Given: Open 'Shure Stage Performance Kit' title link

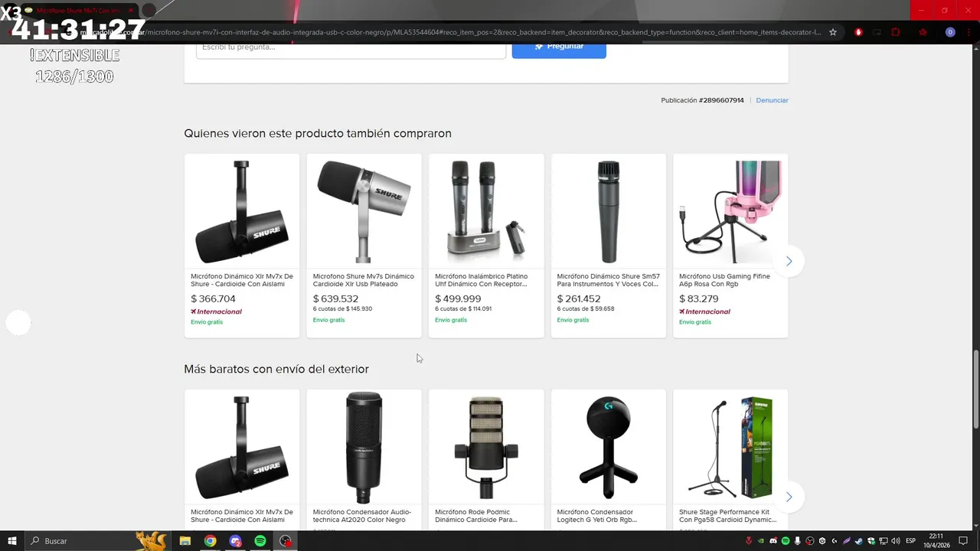Looking at the screenshot, I should coord(727,516).
